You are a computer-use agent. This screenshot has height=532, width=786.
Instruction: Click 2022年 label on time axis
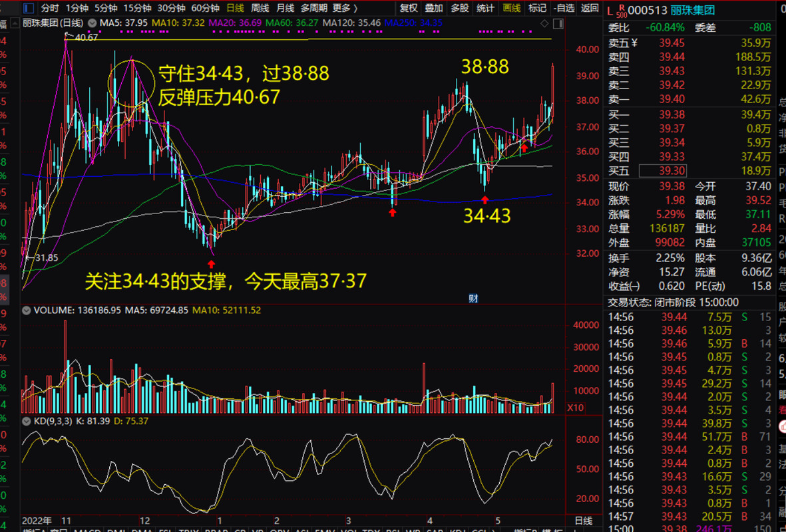(x=37, y=521)
